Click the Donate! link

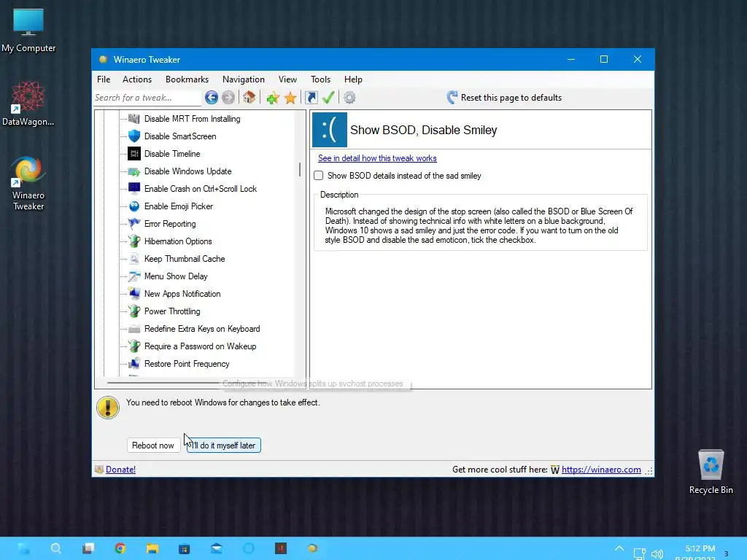pyautogui.click(x=120, y=470)
